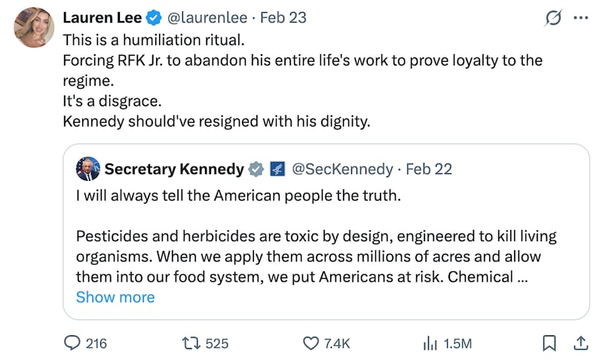This screenshot has width=603, height=364.
Task: Click the HHS affiliation badge icon
Action: pyautogui.click(x=277, y=169)
